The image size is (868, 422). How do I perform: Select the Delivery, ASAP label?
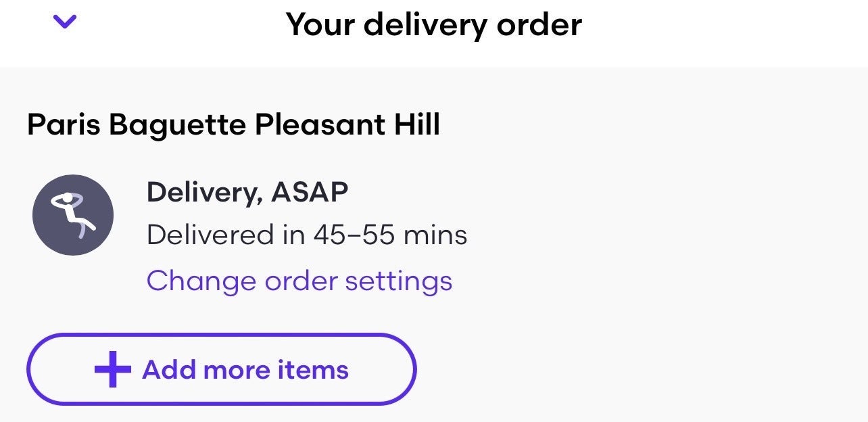248,191
